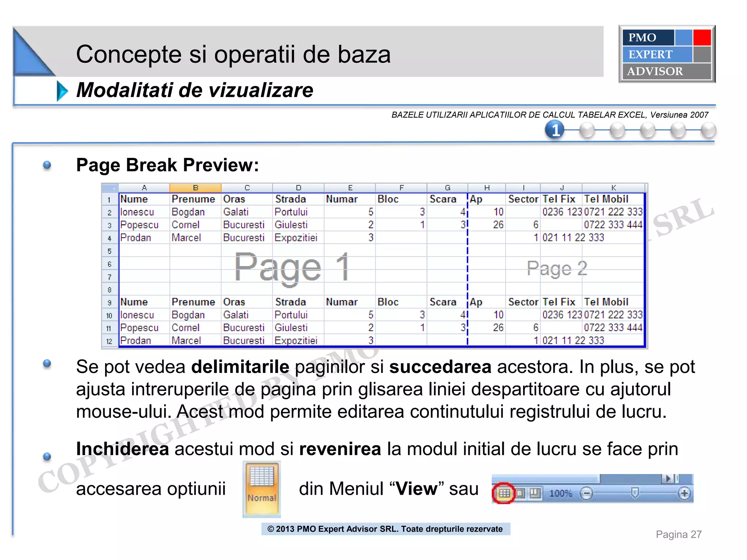Click the dashed vertical page break line
Viewport: 747px width, 560px height.
[468, 270]
